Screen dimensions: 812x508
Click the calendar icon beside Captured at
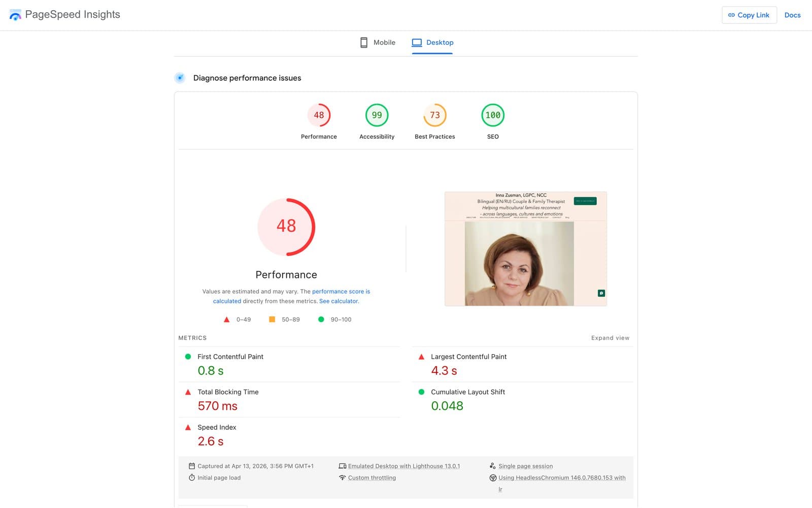point(192,466)
